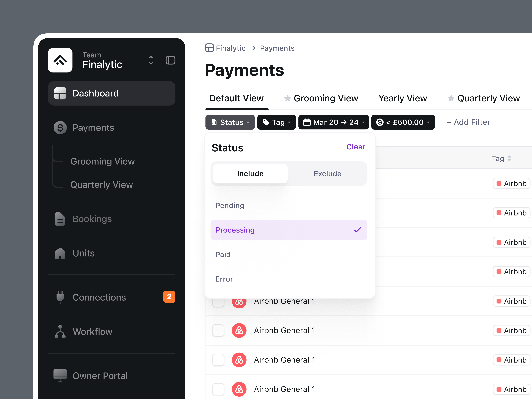Open the Tag filter dropdown
The height and width of the screenshot is (399, 532).
(276, 122)
